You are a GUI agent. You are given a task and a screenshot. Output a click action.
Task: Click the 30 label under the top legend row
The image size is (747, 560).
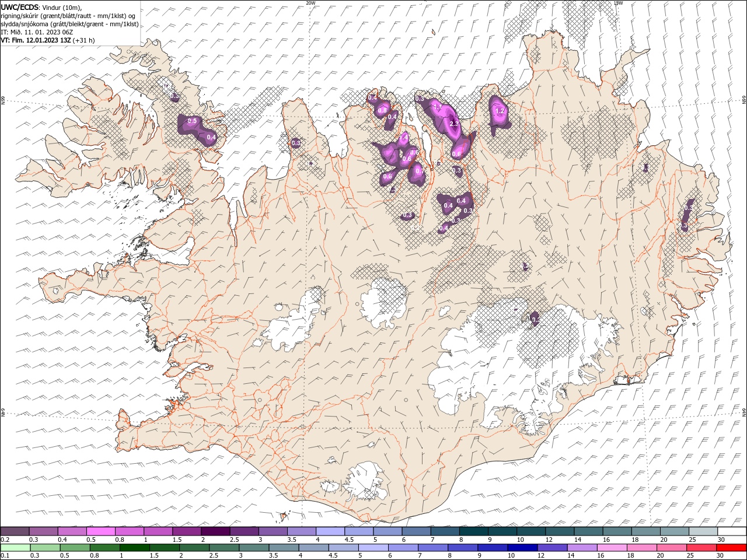[721, 540]
